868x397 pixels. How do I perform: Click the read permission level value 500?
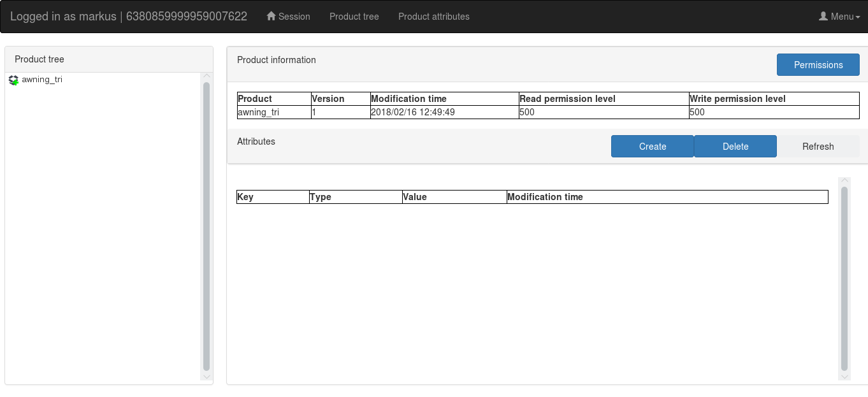(x=604, y=112)
